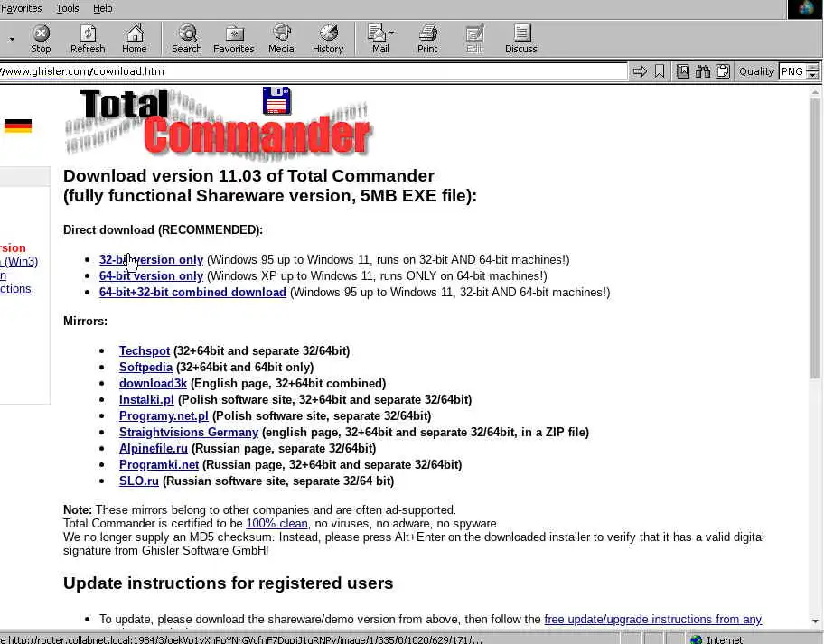Open the back button dropdown arrow
This screenshot has width=824, height=644.
[x=12, y=39]
